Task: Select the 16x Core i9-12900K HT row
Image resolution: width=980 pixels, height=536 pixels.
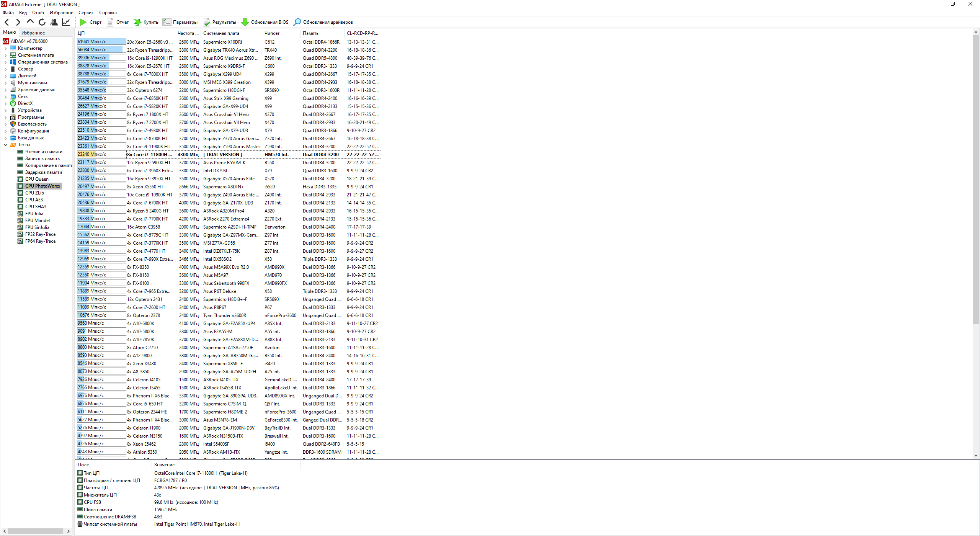Action: pyautogui.click(x=229, y=58)
